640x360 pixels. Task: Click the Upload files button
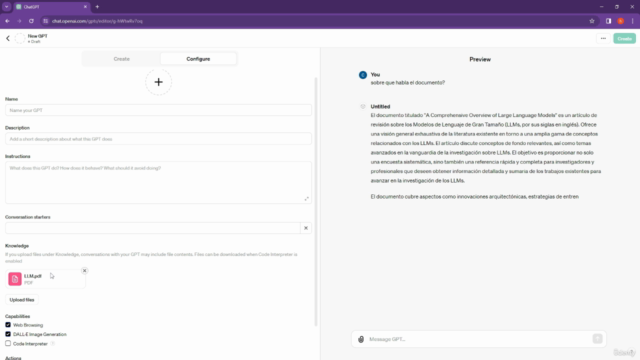pyautogui.click(x=22, y=300)
